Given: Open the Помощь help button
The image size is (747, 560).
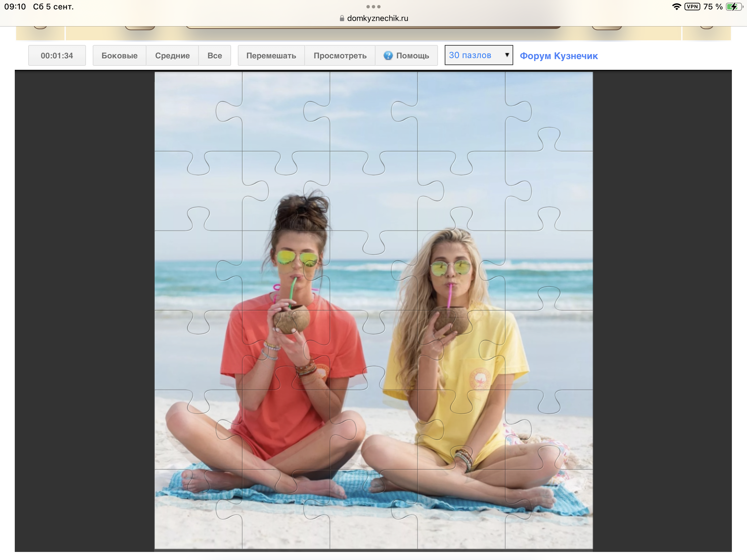Looking at the screenshot, I should (x=407, y=55).
